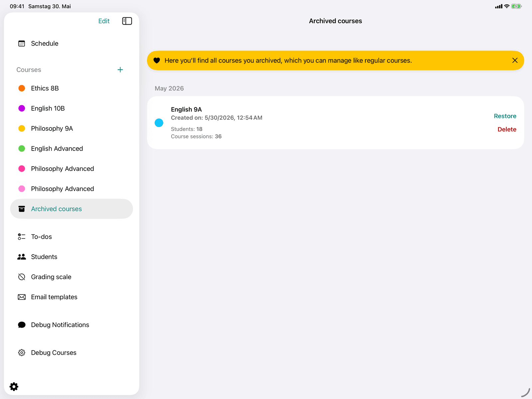Click the green English Advanced color dot
Viewport: 532px width, 399px height.
[x=22, y=149]
